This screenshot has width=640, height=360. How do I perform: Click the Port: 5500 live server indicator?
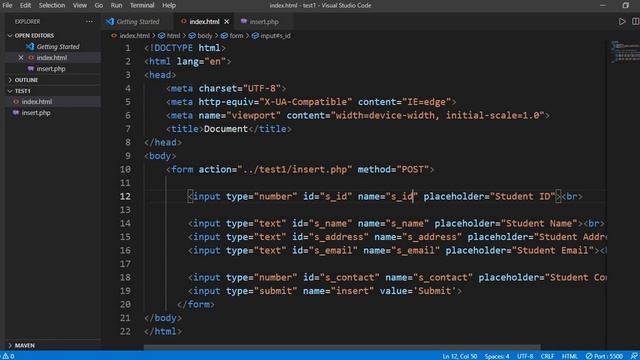(604, 356)
